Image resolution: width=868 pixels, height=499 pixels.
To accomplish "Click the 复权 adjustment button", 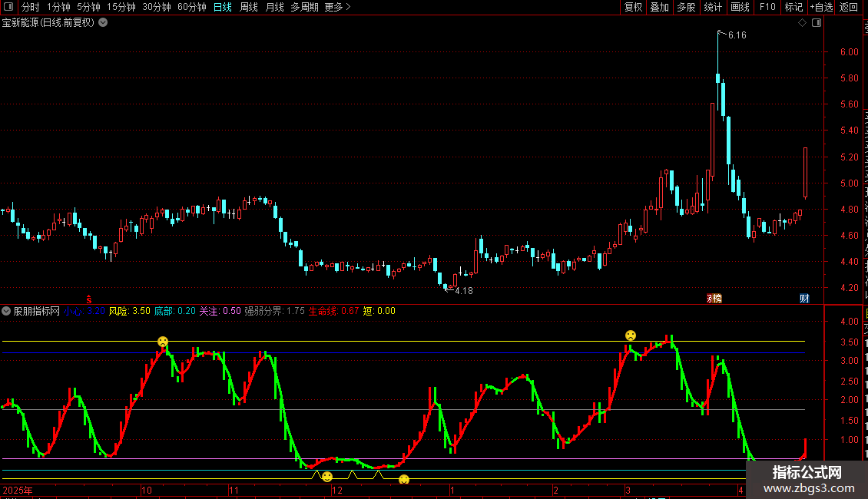I will [x=633, y=7].
